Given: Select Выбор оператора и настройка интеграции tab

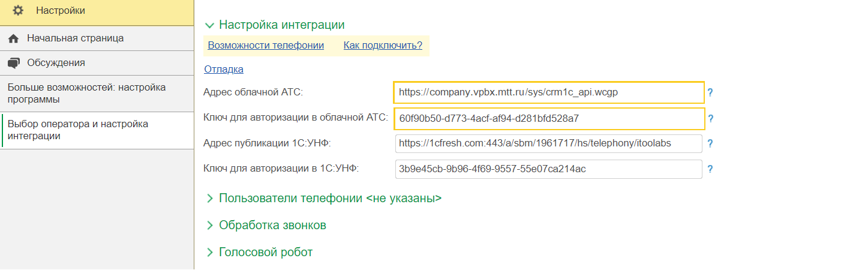Looking at the screenshot, I should 78,130.
